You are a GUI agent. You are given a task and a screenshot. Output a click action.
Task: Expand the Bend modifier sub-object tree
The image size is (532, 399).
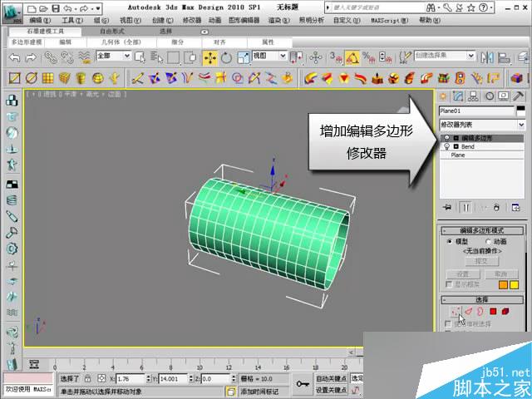pyautogui.click(x=456, y=146)
